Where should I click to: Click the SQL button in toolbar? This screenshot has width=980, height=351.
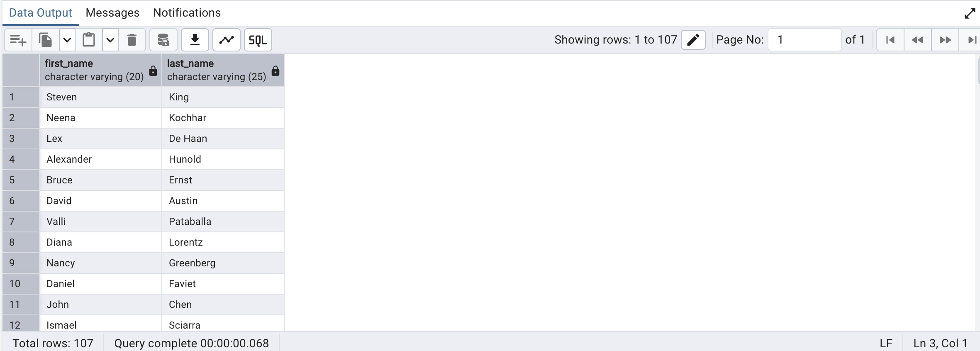point(258,40)
